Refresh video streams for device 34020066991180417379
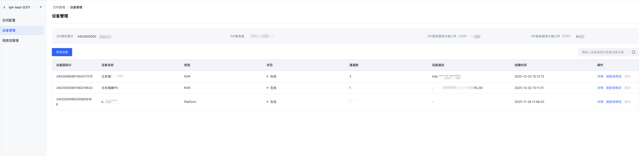 [614, 76]
